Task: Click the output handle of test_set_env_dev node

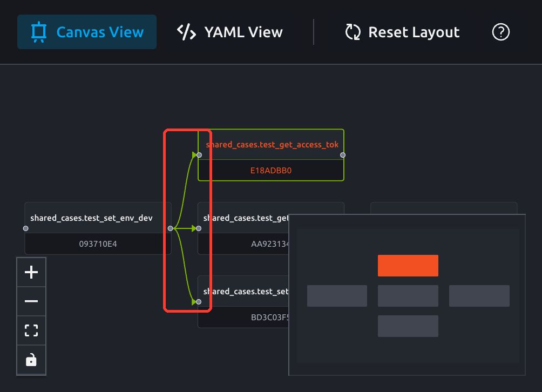Action: [170, 228]
